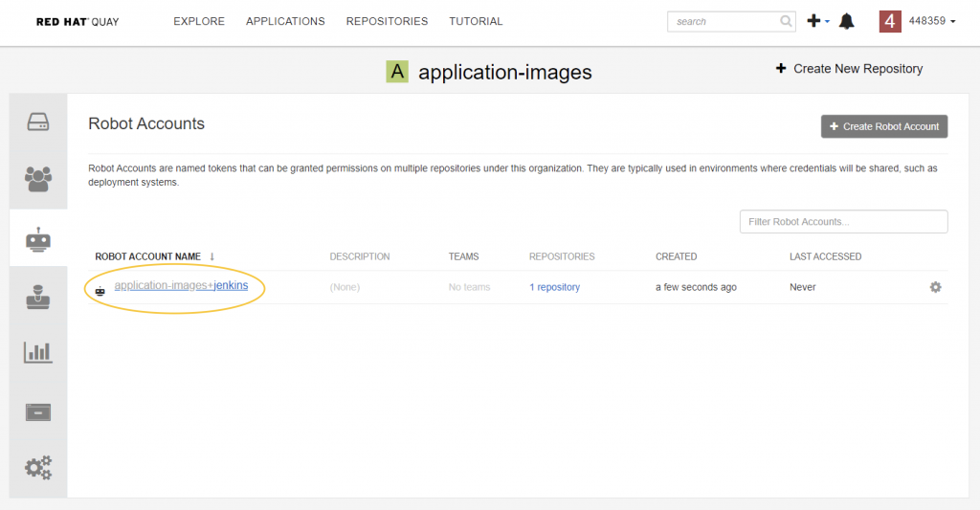Viewport: 980px width, 510px height.
Task: Click Create New Repository link
Action: pyautogui.click(x=849, y=69)
